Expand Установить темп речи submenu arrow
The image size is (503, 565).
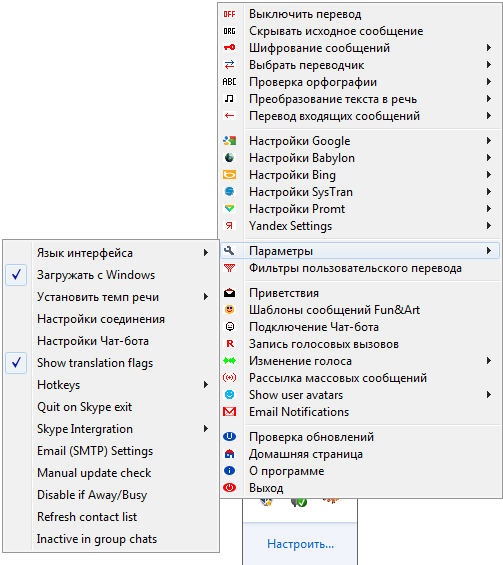[x=206, y=297]
